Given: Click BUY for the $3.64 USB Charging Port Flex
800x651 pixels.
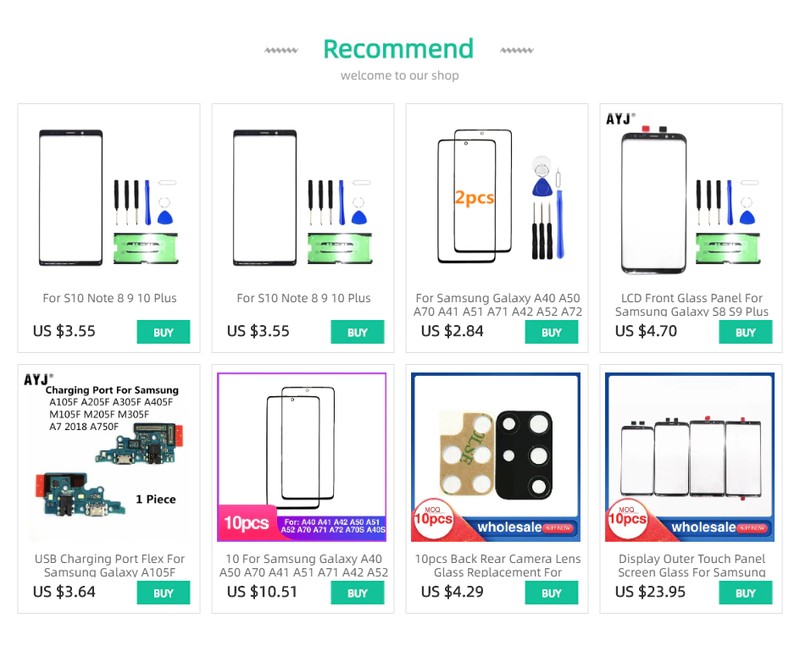Looking at the screenshot, I should coord(163,593).
